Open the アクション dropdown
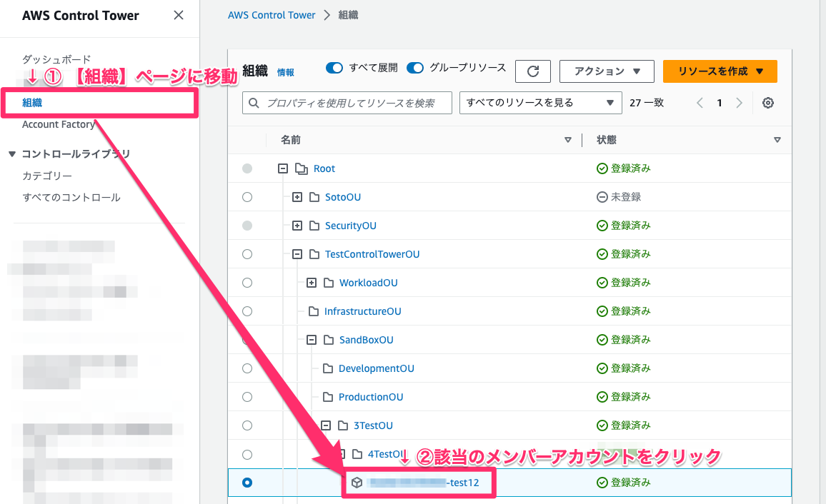Screen dimensions: 826x504 click(x=607, y=71)
